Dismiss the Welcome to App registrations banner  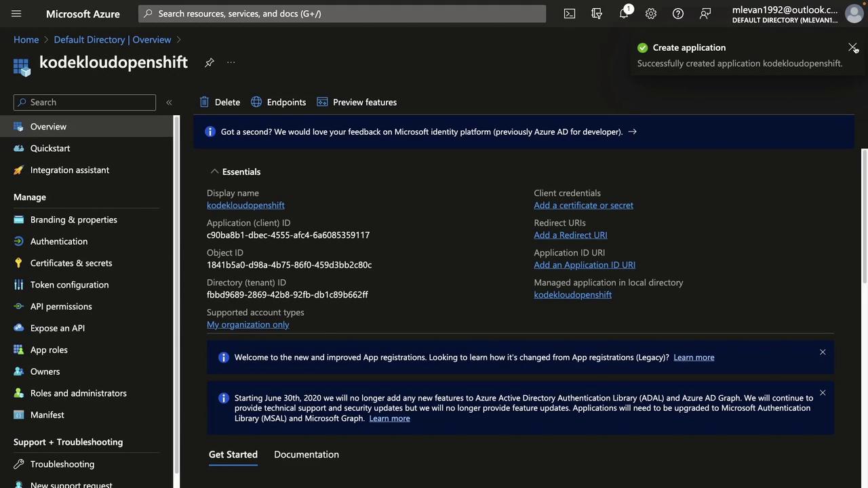(823, 352)
